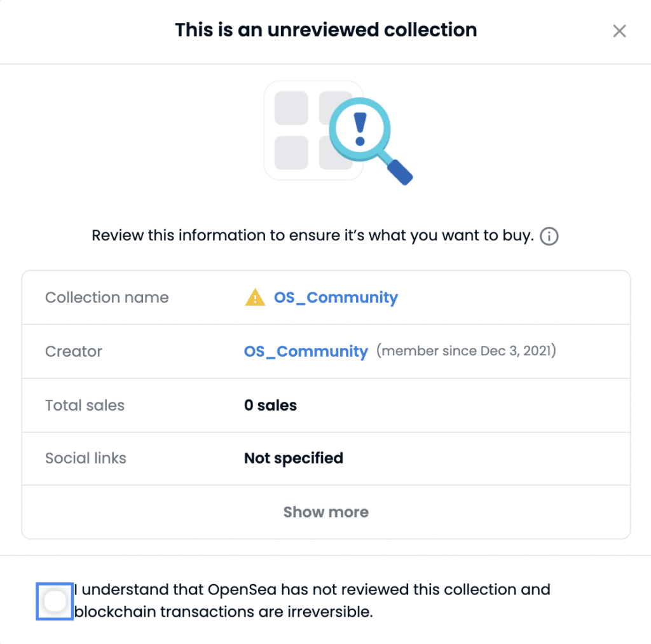Tick the OpenSea not-reviewed acknowledgment checkbox
Image resolution: width=651 pixels, height=644 pixels.
pyautogui.click(x=55, y=601)
